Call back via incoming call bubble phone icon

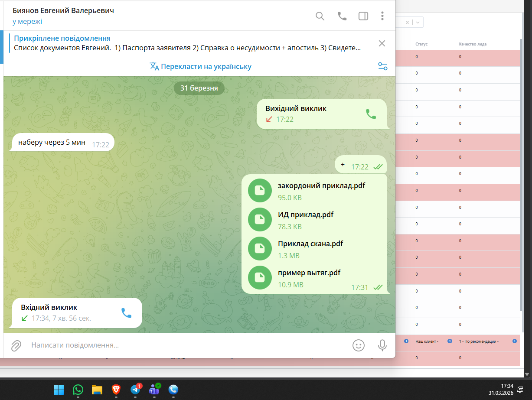point(126,313)
